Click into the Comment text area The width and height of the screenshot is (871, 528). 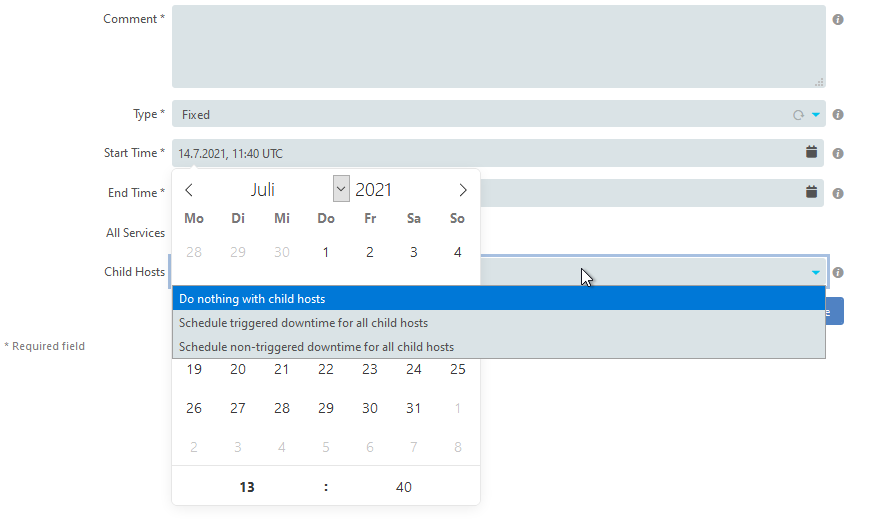tap(498, 46)
